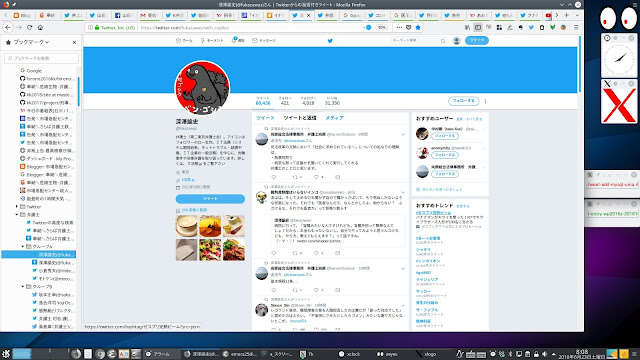Open the ツイート count 60,436 stat
This screenshot has width=640, height=360.
(x=263, y=101)
